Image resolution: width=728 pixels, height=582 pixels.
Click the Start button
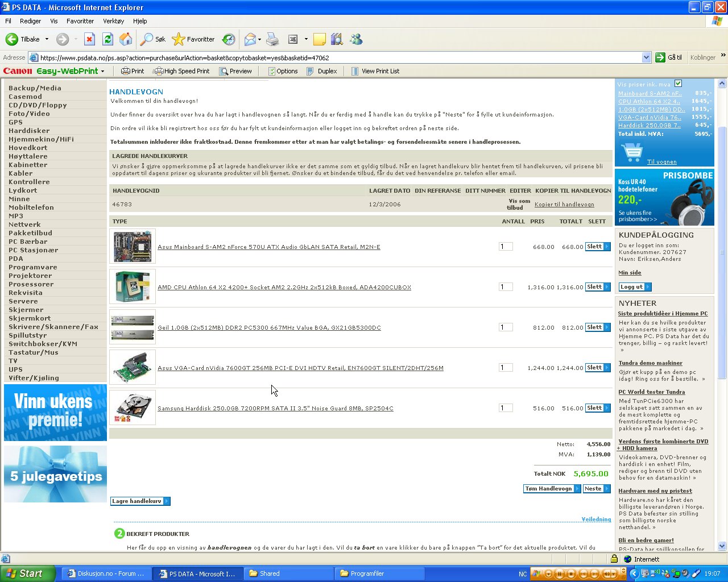pos(28,573)
